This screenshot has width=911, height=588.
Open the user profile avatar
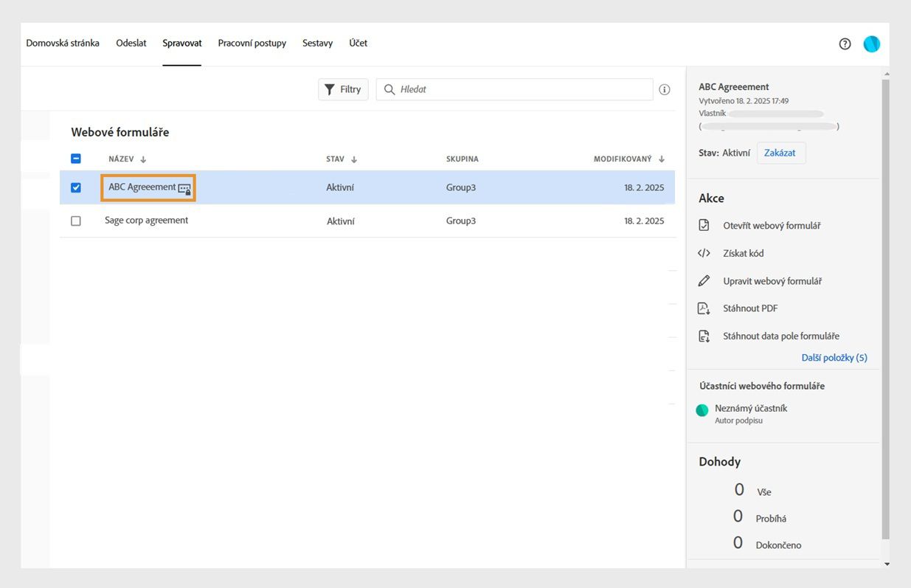coord(871,44)
